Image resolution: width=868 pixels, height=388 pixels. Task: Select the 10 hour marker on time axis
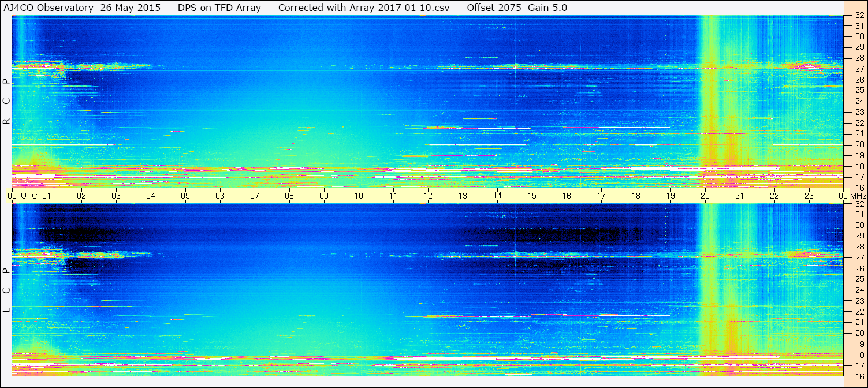[359, 196]
